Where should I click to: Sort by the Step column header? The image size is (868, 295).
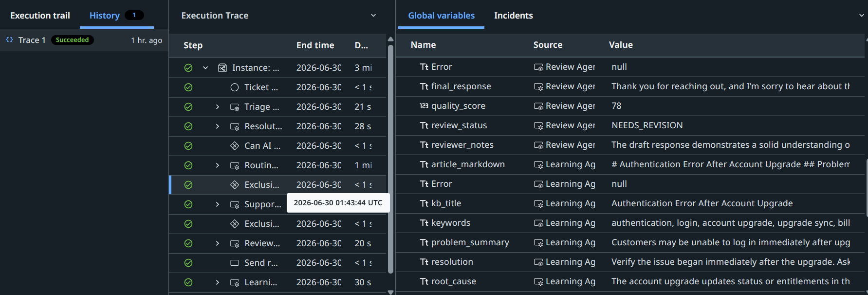193,45
